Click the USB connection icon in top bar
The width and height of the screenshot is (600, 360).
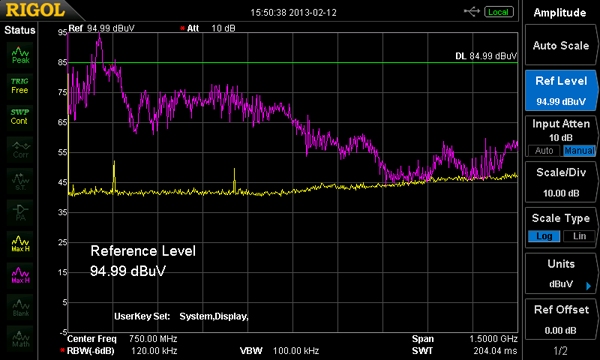pos(472,12)
